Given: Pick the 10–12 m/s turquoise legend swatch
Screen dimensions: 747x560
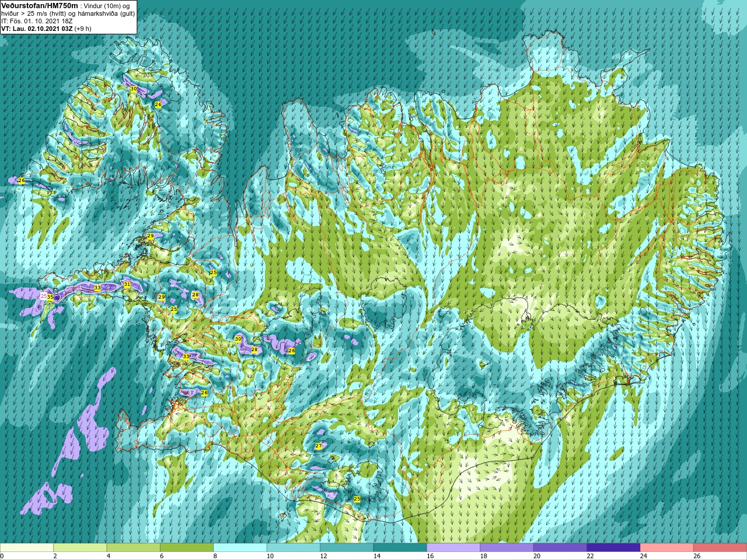Looking at the screenshot, I should (x=294, y=548).
